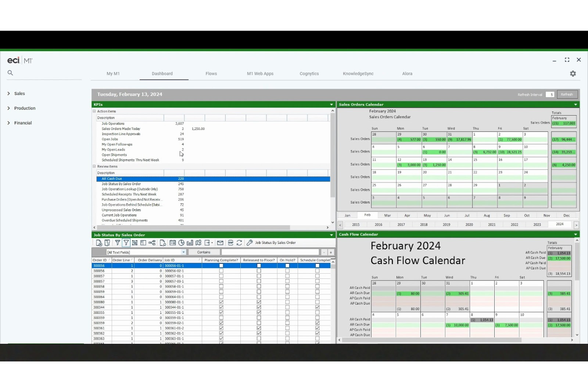588x392 pixels.
Task: Click the highlighted funnel filter icon in toolbar
Action: 126,243
